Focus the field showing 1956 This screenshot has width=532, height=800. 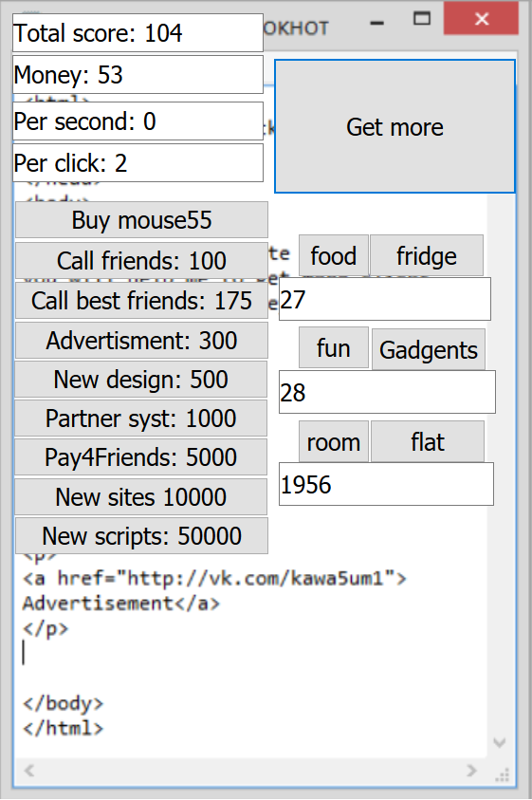tap(386, 484)
